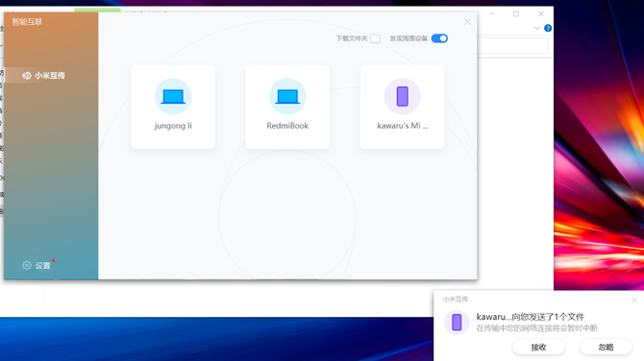Image resolution: width=644 pixels, height=361 pixels.
Task: Click the blue help question mark icon
Action: pos(548,28)
